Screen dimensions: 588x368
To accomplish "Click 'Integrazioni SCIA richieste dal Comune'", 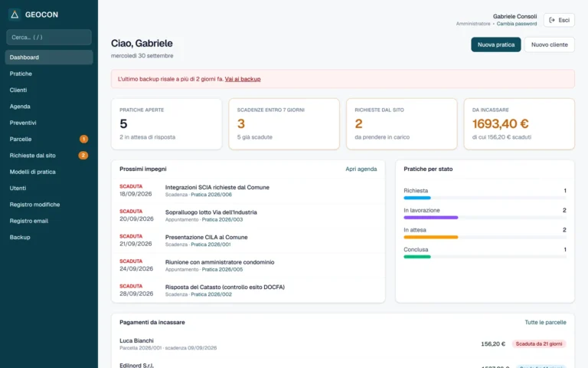I will pyautogui.click(x=217, y=187).
